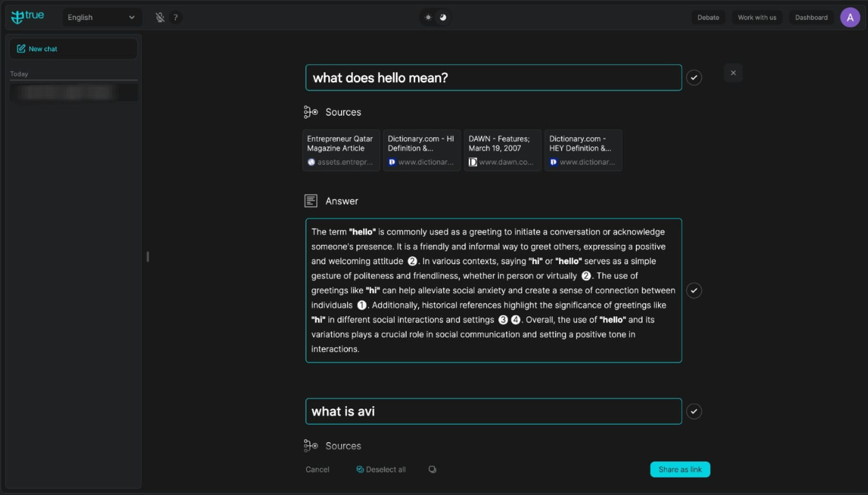Open the Debate menu item
868x495 pixels.
[708, 17]
